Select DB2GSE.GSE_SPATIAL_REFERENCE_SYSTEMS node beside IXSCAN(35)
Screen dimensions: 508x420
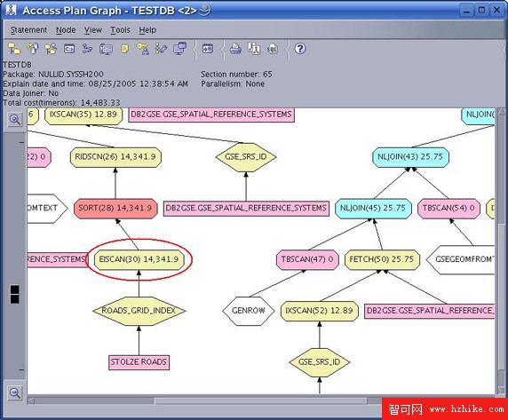pyautogui.click(x=211, y=115)
